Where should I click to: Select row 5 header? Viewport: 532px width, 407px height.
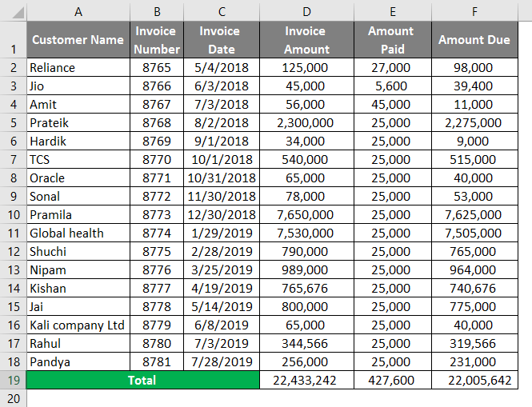coord(13,123)
